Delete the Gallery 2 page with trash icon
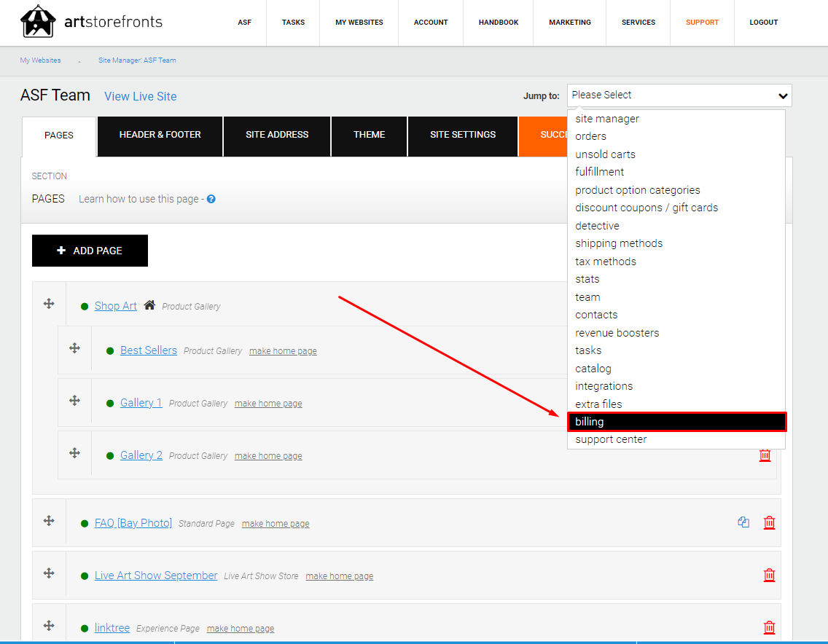The image size is (828, 644). point(765,455)
